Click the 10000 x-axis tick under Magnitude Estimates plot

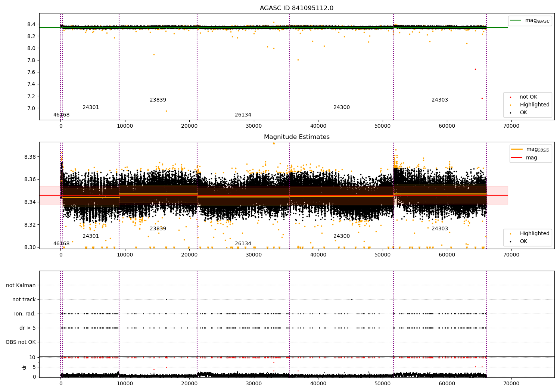tap(125, 255)
